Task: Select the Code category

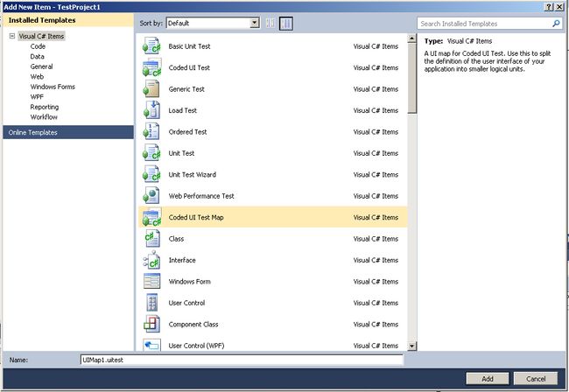Action: pyautogui.click(x=39, y=46)
